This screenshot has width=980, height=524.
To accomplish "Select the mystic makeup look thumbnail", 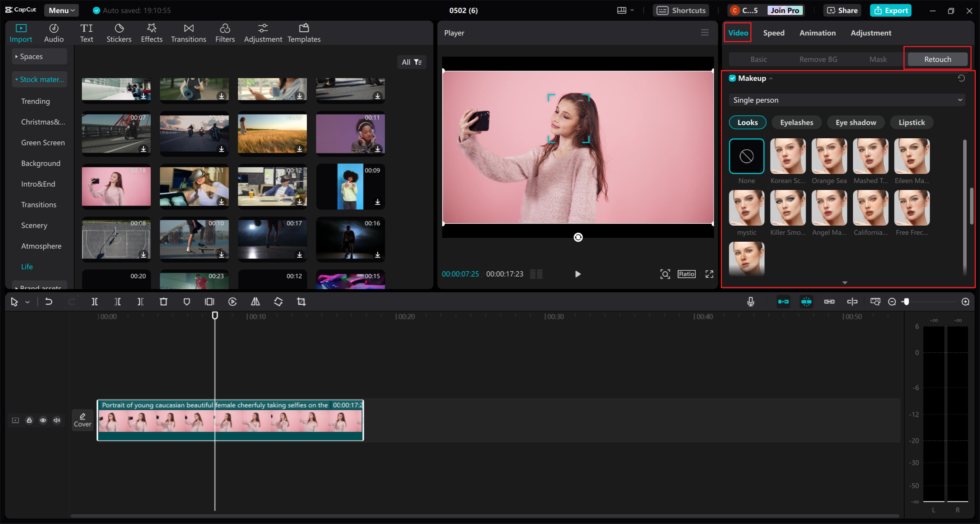I will coord(746,208).
